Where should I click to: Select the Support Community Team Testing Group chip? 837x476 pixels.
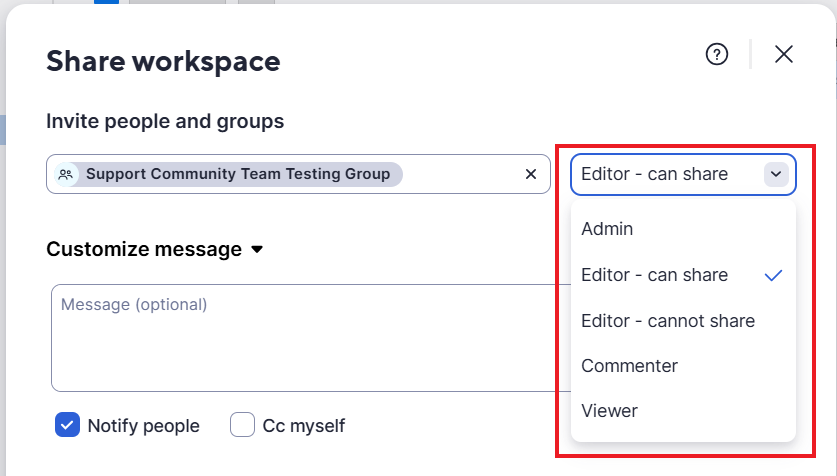coord(228,174)
